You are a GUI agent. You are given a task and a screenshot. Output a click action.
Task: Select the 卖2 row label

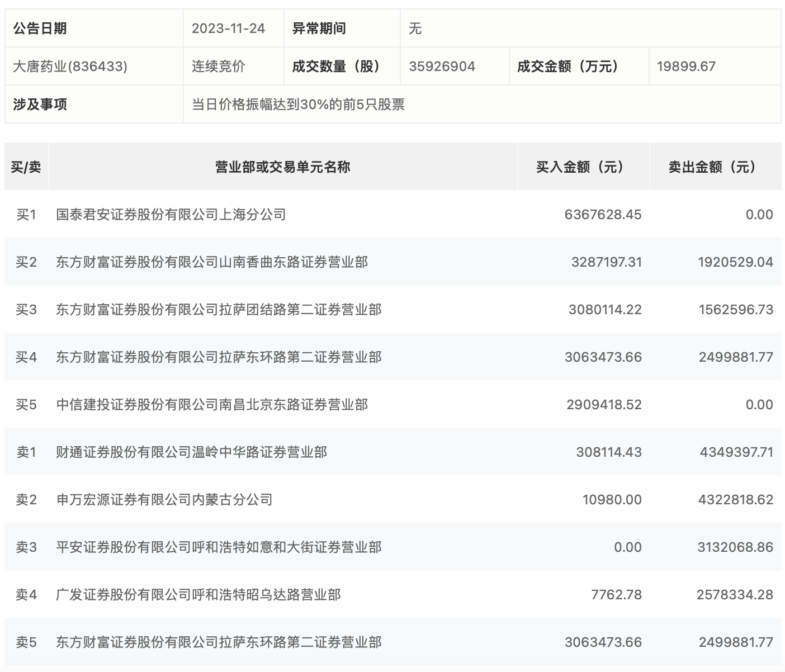[x=26, y=500]
